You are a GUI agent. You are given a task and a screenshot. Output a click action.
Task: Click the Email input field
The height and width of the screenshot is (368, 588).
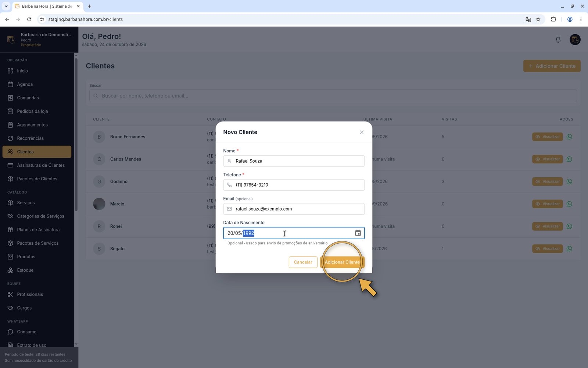294,209
